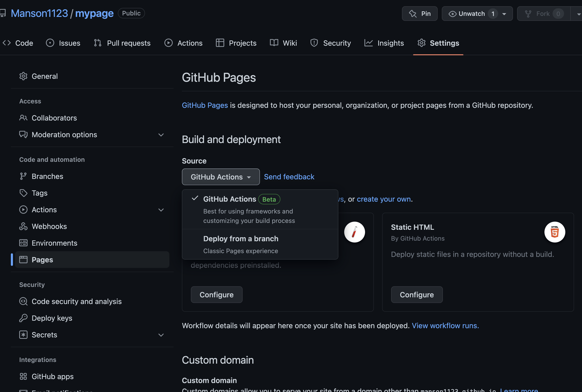
Task: Click the Webhooks icon in sidebar
Action: click(23, 226)
